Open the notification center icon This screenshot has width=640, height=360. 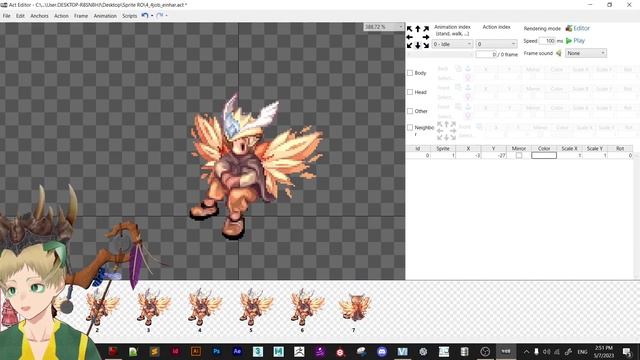tap(627, 352)
